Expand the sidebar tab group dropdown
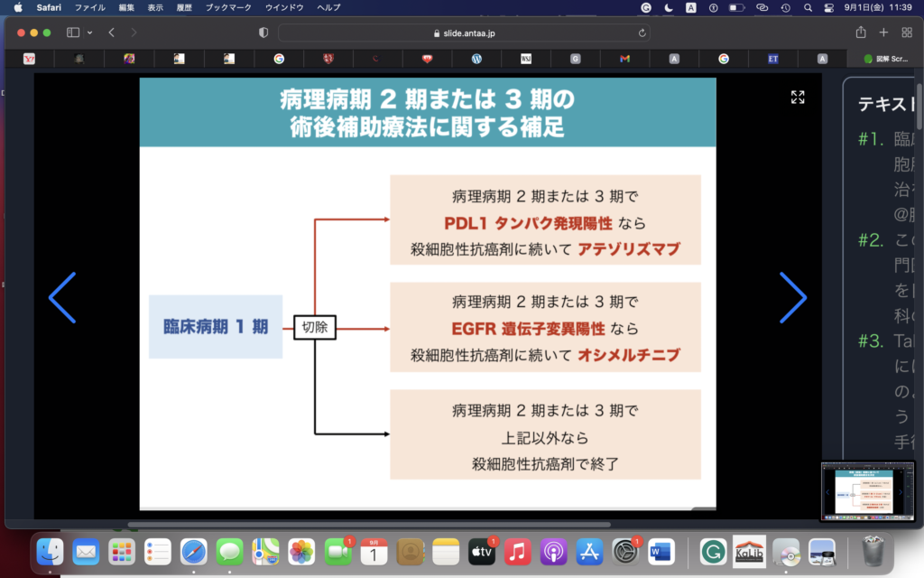Screen dimensions: 924x578 tap(89, 33)
